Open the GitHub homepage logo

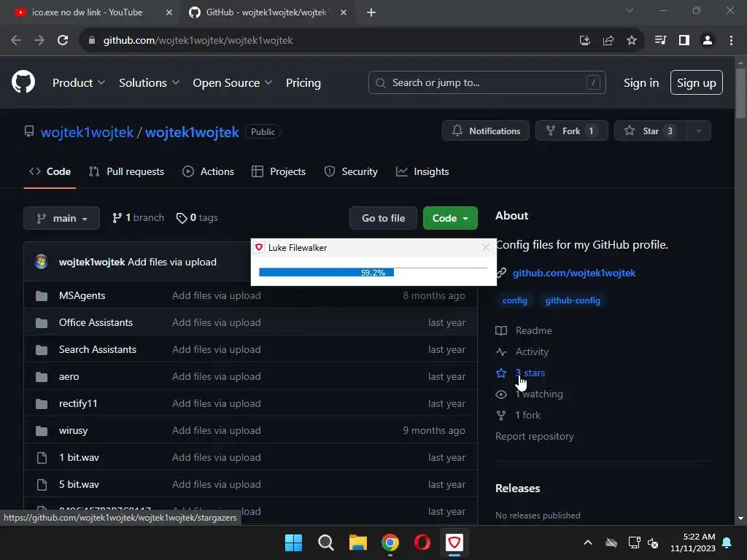[x=23, y=82]
